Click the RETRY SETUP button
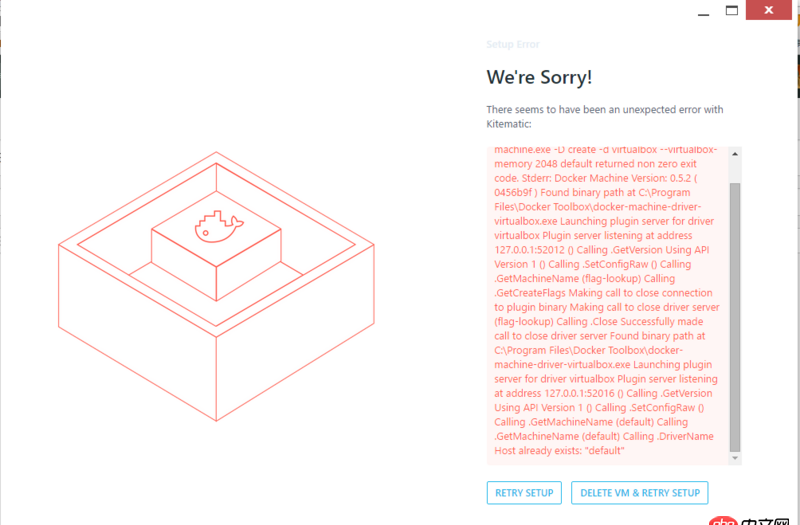Image resolution: width=800 pixels, height=525 pixels. (x=524, y=493)
